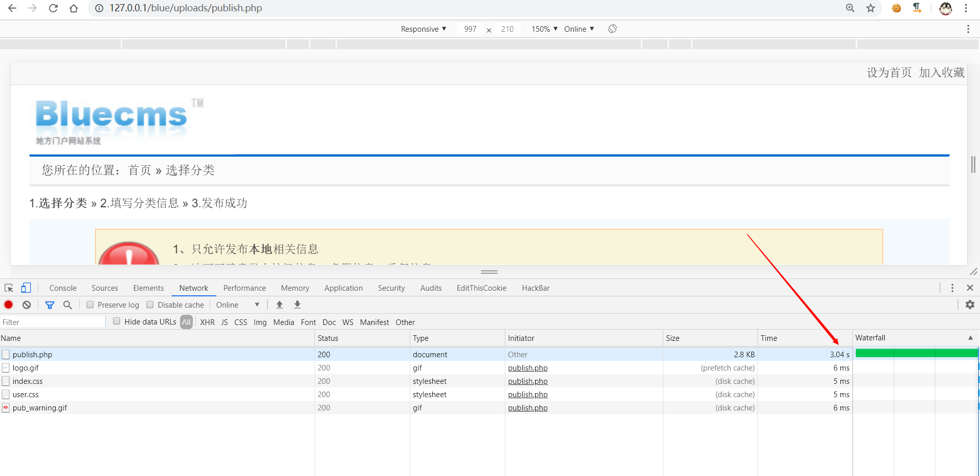Select publish.php request row
The width and height of the screenshot is (980, 476).
tap(426, 354)
